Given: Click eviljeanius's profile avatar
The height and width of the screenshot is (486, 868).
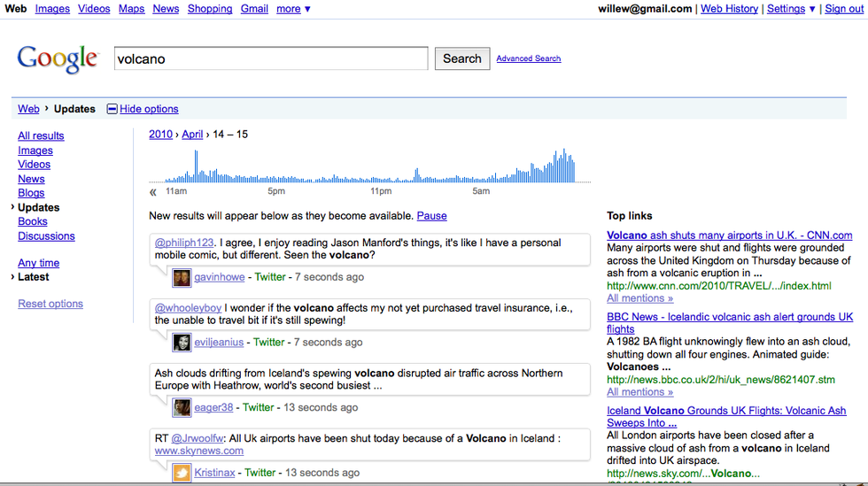Looking at the screenshot, I should (x=182, y=343).
